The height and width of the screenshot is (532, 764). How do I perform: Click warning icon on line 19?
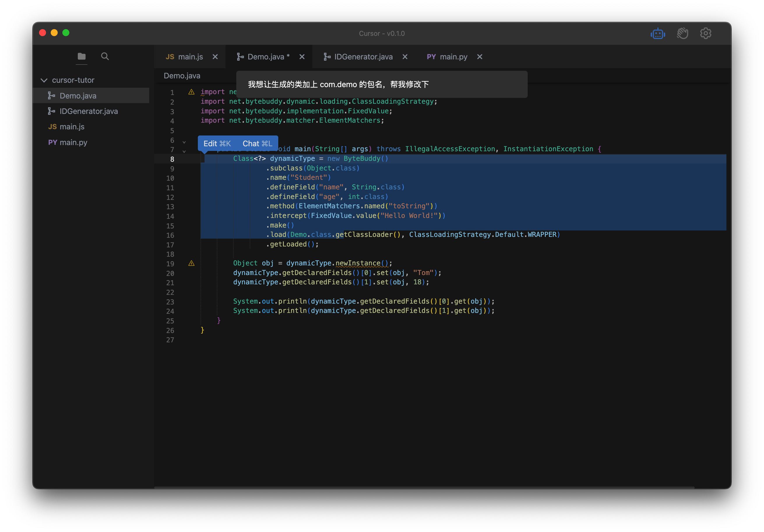click(191, 263)
